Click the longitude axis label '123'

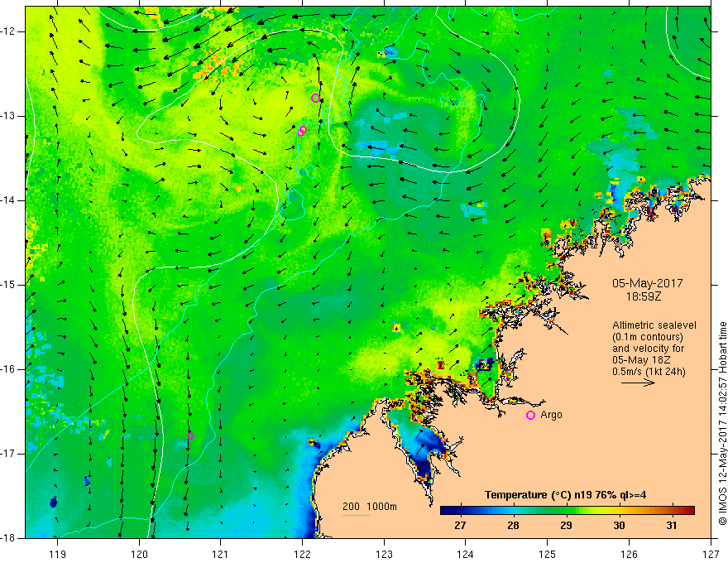click(x=384, y=554)
